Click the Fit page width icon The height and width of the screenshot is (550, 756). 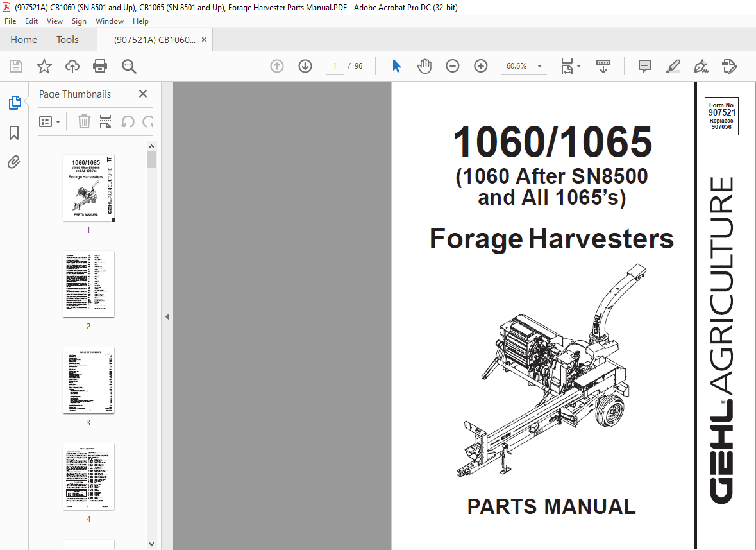(x=567, y=66)
